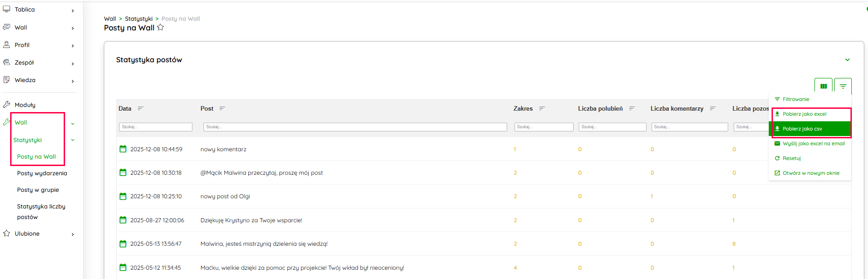
Task: Open the column visibility button
Action: tap(824, 86)
